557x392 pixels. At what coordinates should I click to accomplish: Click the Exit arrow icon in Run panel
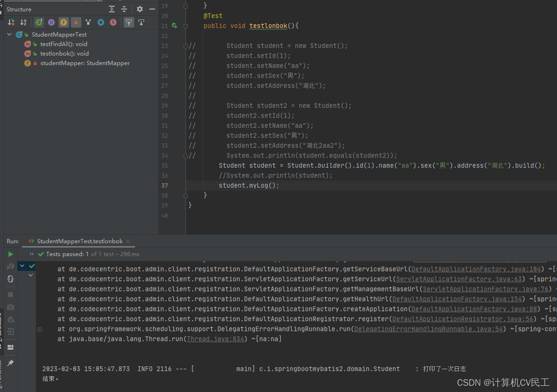10,332
